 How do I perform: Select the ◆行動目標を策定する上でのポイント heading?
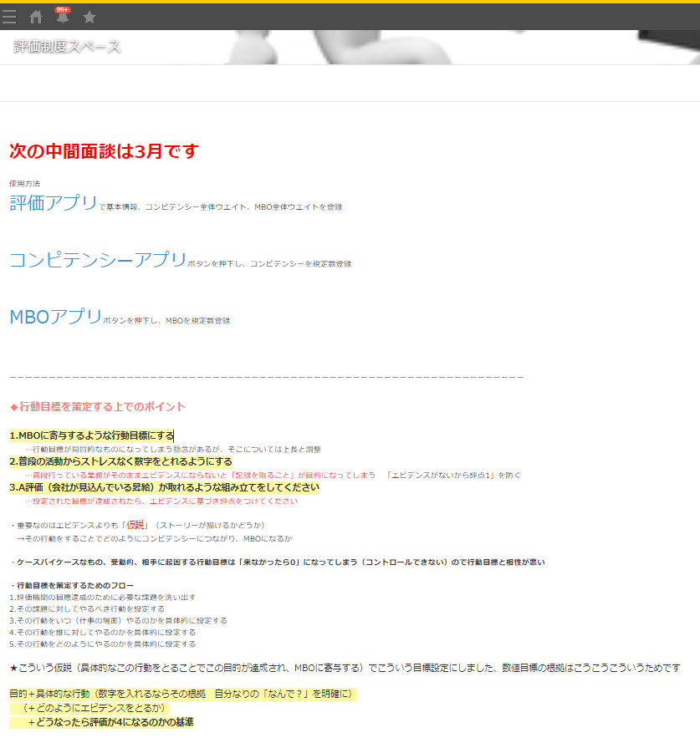pyautogui.click(x=98, y=407)
